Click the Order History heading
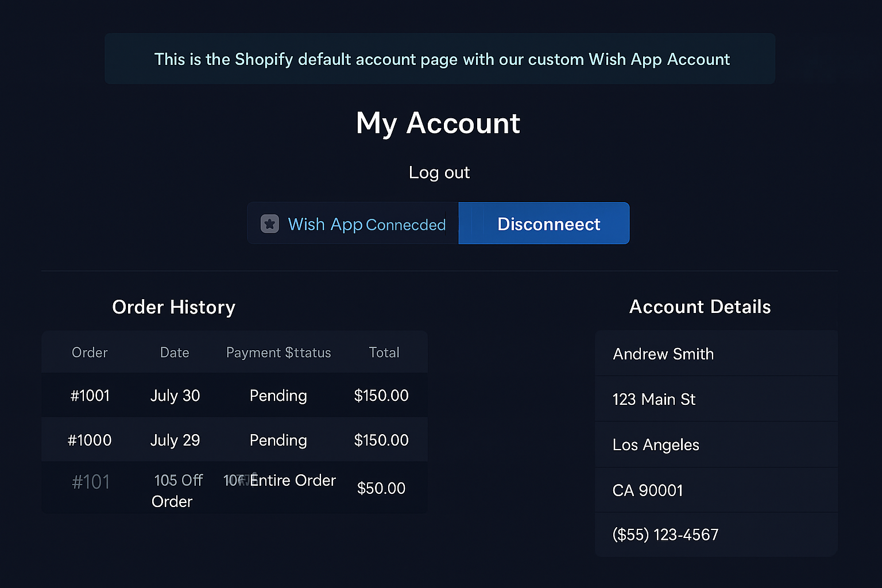The height and width of the screenshot is (588, 882). (174, 307)
